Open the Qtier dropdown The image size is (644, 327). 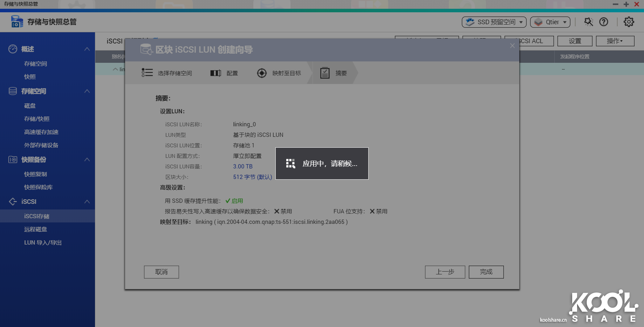(550, 22)
